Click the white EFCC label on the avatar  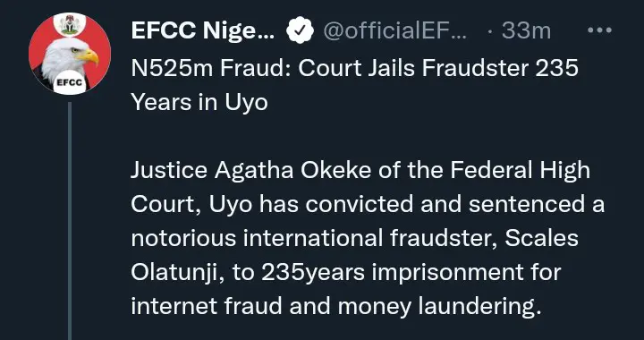70,83
